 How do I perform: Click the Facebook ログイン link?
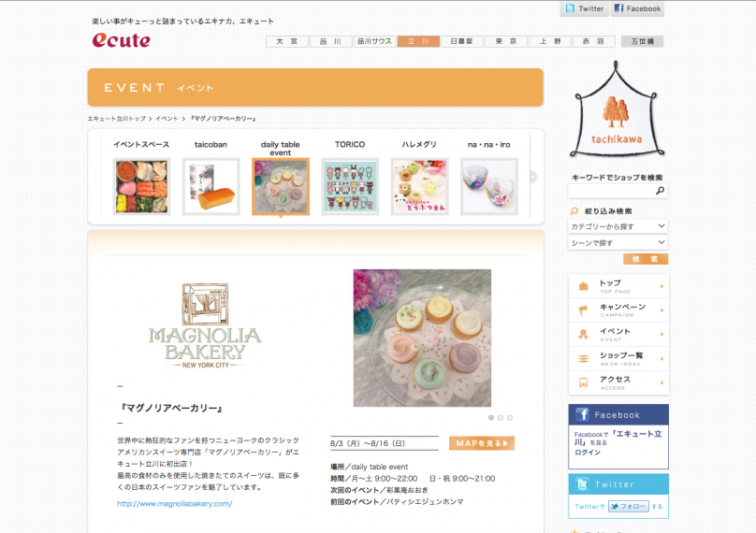point(588,453)
